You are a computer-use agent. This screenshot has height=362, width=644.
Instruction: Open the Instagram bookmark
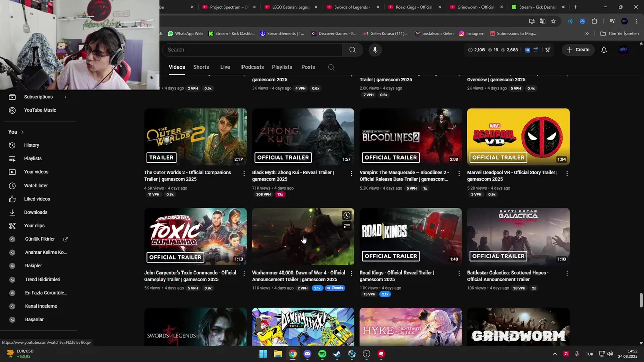point(471,34)
